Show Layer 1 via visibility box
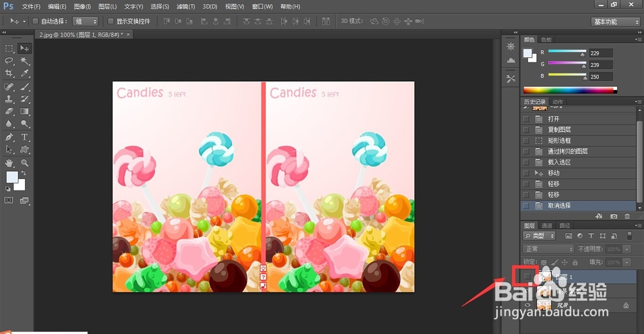 point(527,277)
